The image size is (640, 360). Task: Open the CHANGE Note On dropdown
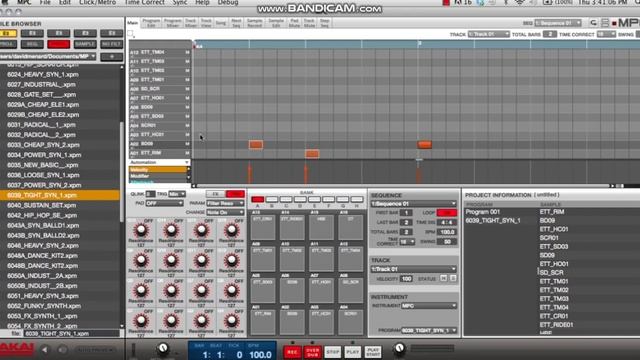coord(225,212)
